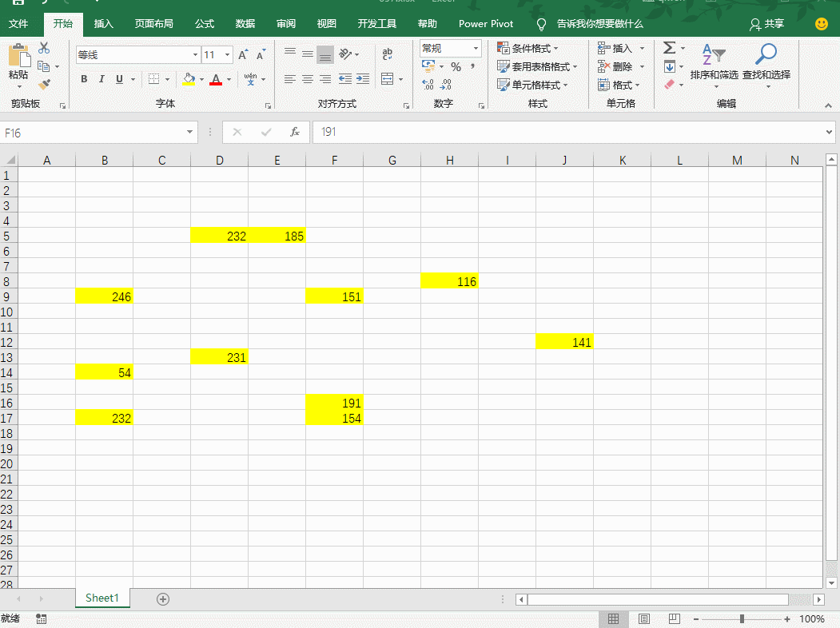
Task: Adjust the zoom slider handle
Action: [742, 619]
